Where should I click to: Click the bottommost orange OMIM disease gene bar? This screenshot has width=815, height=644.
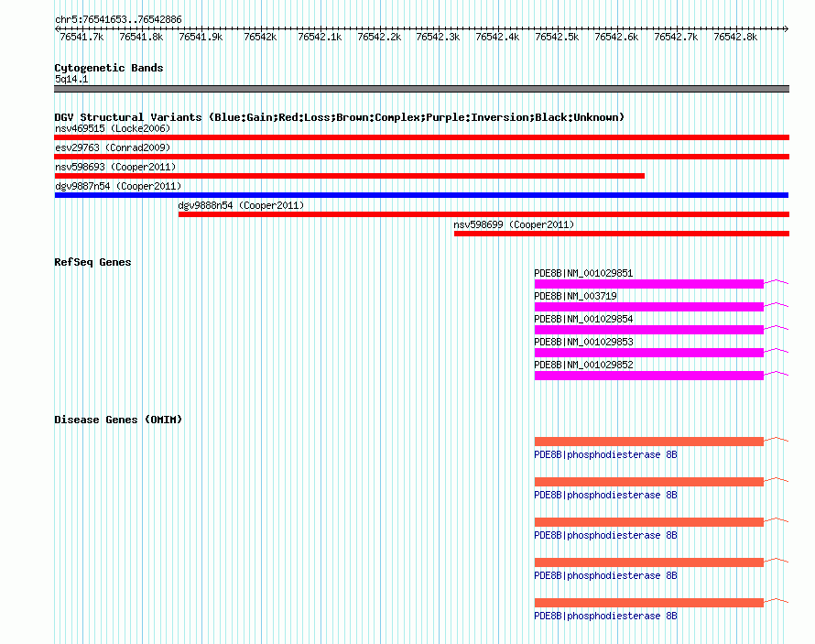648,603
